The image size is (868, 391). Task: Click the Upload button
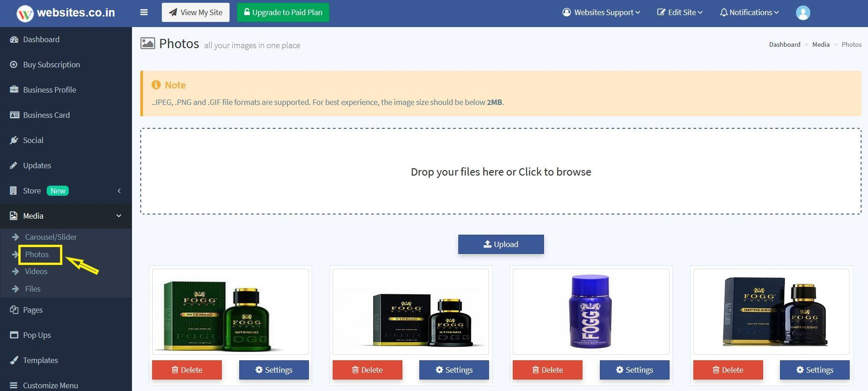[501, 244]
